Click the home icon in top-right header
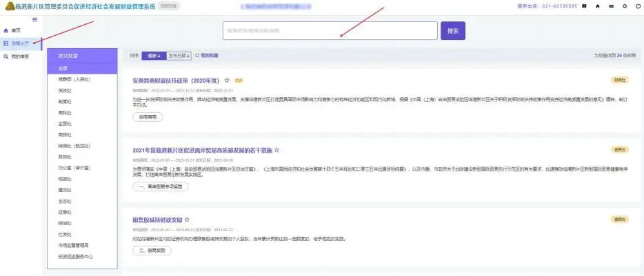The height and width of the screenshot is (276, 644). pos(598,7)
